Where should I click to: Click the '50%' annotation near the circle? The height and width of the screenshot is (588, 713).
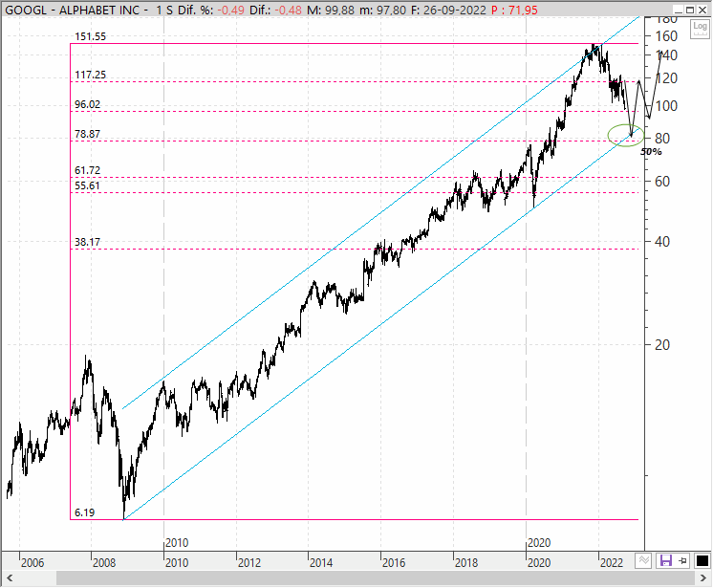point(651,152)
